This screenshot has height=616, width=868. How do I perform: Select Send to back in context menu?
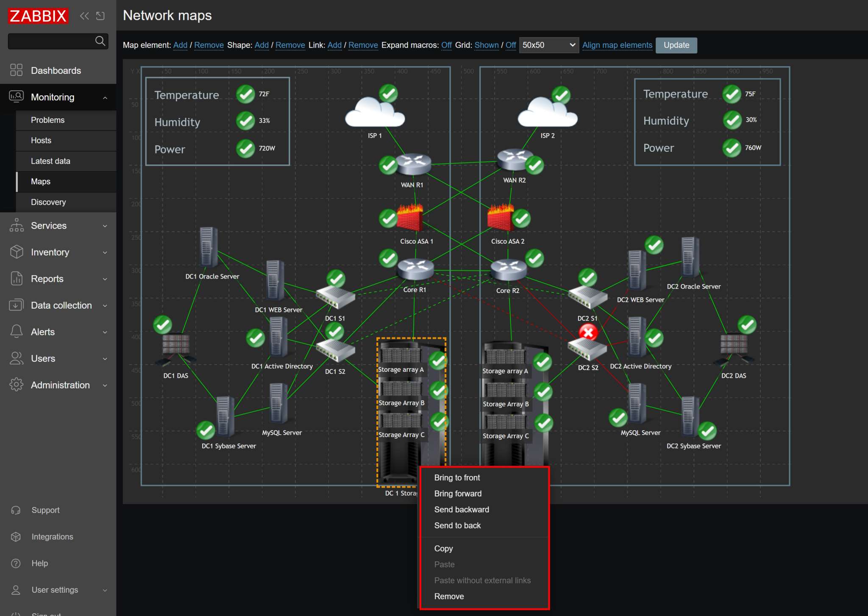457,525
